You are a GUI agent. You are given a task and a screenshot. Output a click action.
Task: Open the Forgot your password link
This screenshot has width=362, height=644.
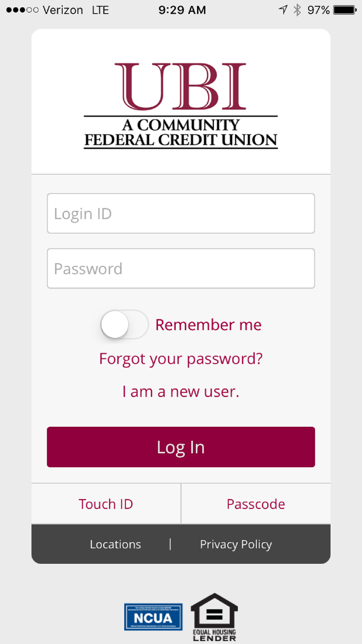tap(181, 359)
